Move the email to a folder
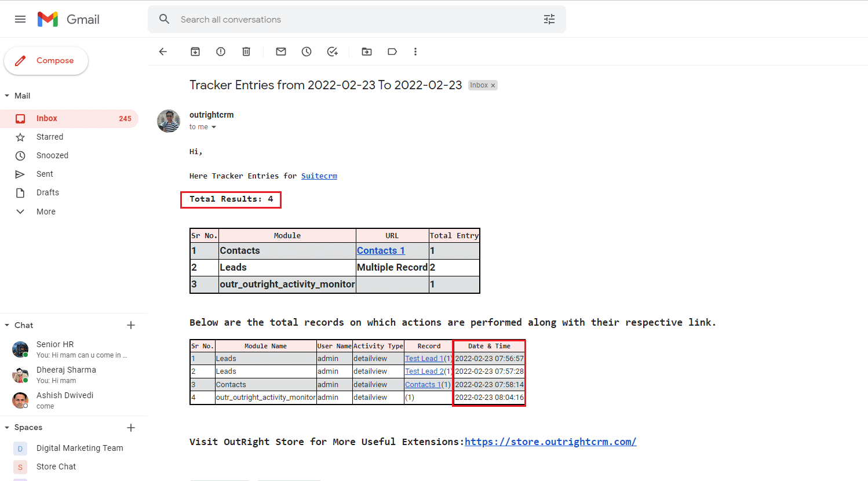This screenshot has width=868, height=481. point(367,52)
